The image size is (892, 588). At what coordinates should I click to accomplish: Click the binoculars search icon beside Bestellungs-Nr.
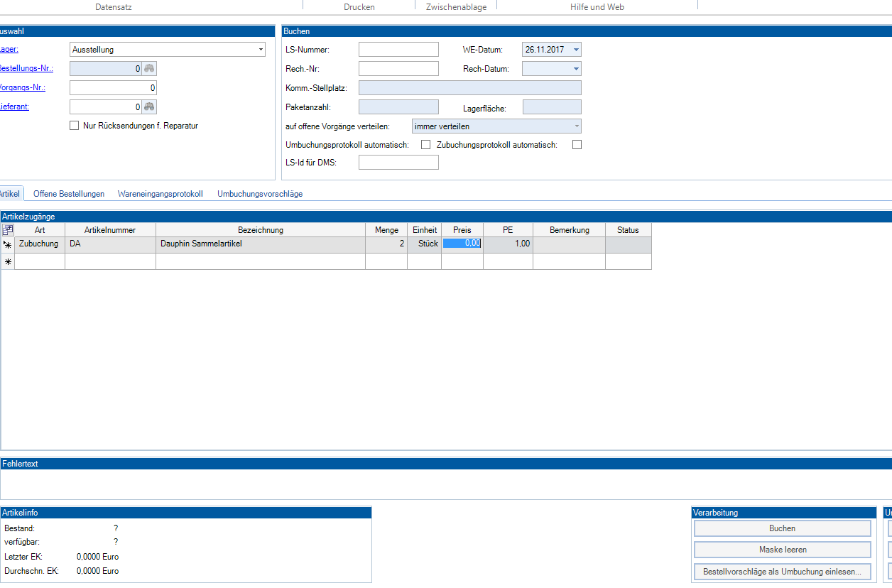coord(149,69)
